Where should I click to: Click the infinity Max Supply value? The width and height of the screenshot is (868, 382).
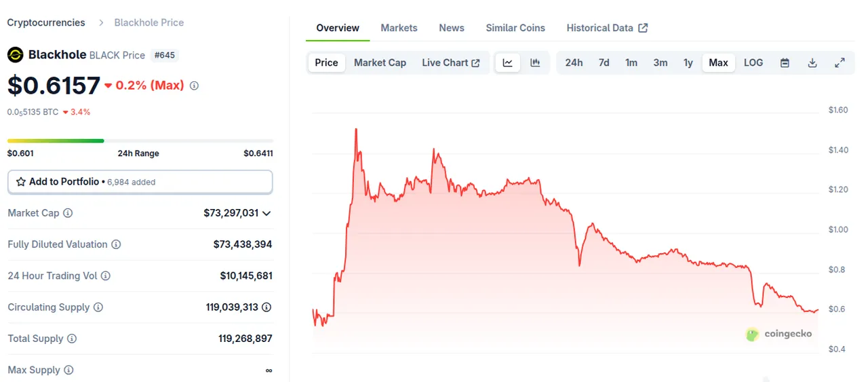coord(269,370)
